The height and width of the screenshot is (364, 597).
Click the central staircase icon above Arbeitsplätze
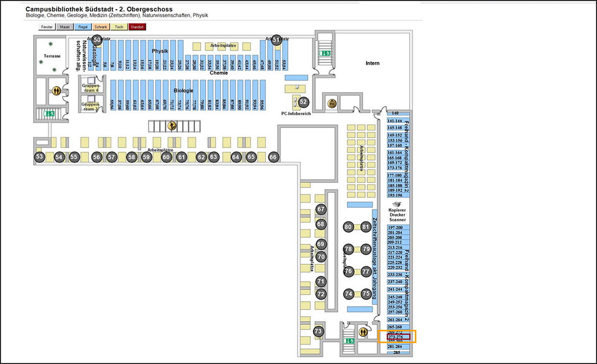[x=172, y=125]
